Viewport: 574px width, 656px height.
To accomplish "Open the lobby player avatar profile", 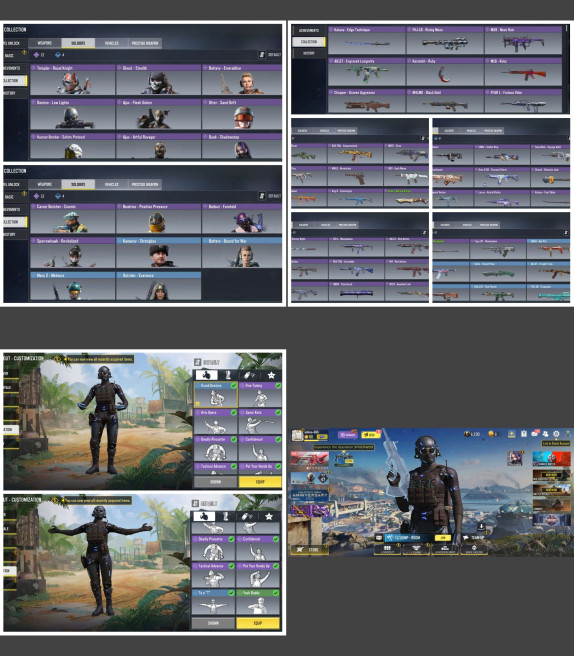I will pyautogui.click(x=297, y=435).
